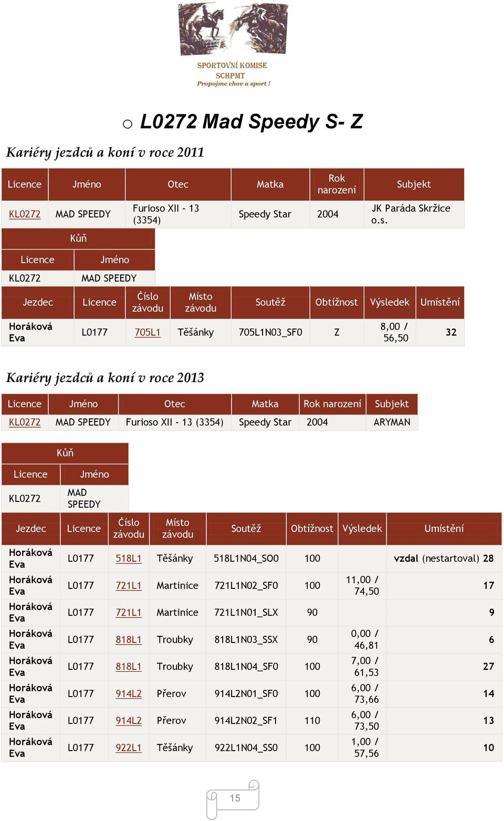This screenshot has width=504, height=821.
Task: Click the page number 15 scroll icon
Action: (x=233, y=799)
